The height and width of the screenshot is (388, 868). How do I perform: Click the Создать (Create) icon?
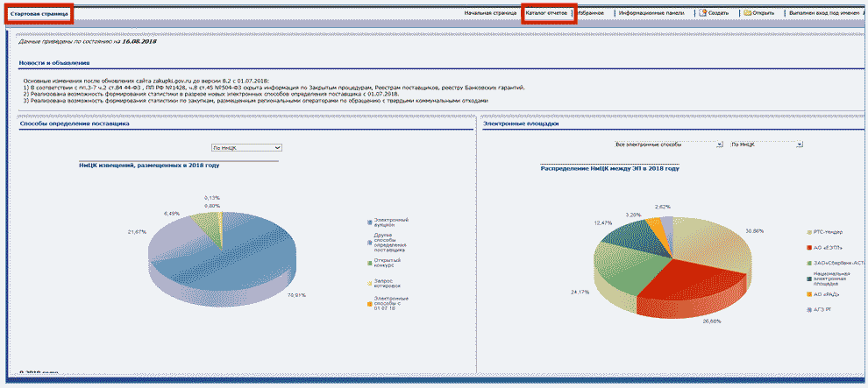(703, 13)
